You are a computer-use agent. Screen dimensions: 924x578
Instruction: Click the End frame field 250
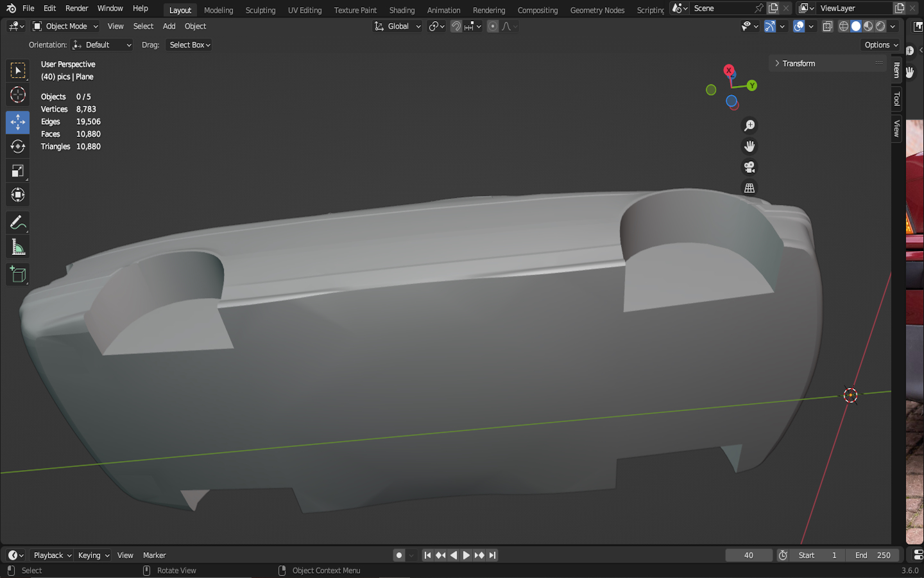coord(873,556)
